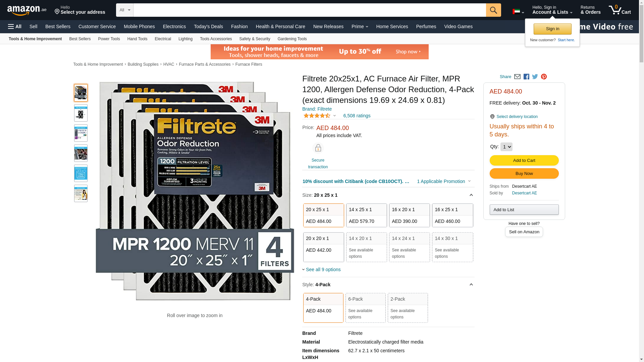
Task: Open the All search category dropdown
Action: click(x=125, y=10)
